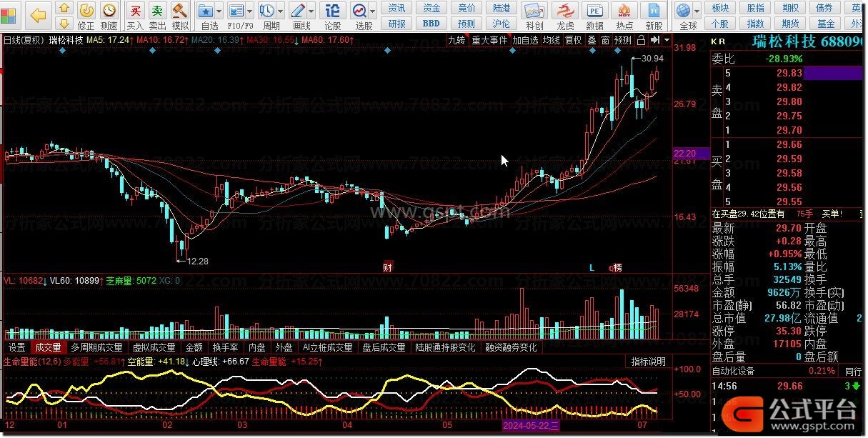Open the 修正 (correction) tool
868x438 pixels.
pos(86,15)
